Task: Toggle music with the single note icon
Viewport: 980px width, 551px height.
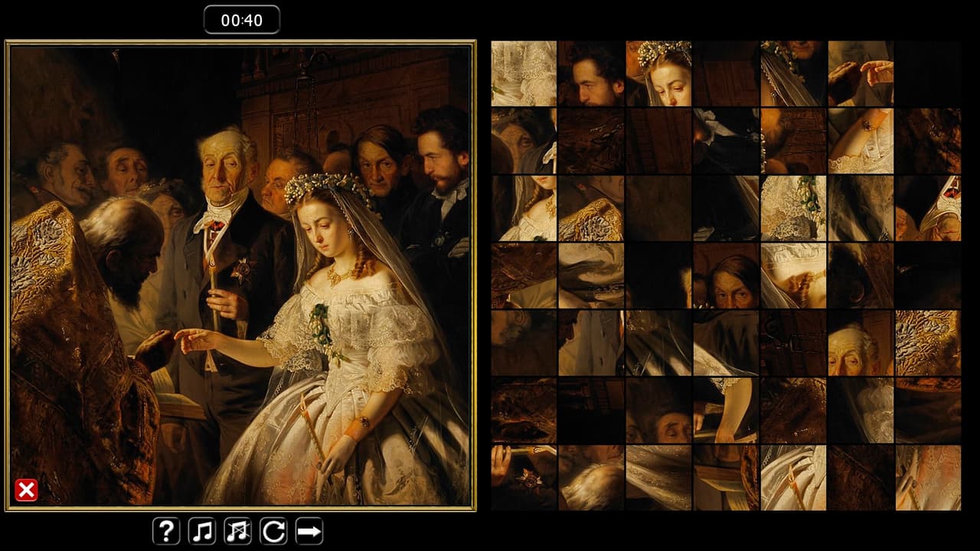Action: pyautogui.click(x=202, y=530)
